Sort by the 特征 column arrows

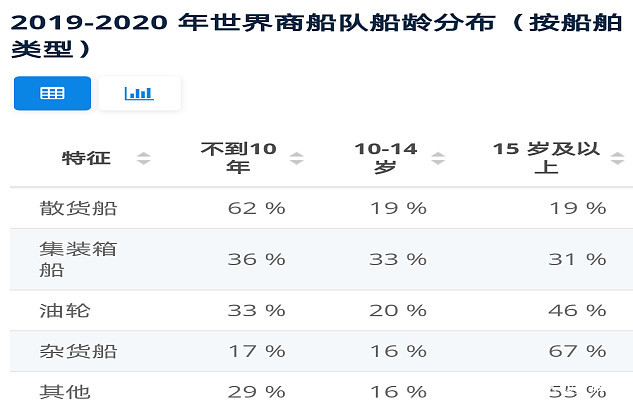coord(143,158)
